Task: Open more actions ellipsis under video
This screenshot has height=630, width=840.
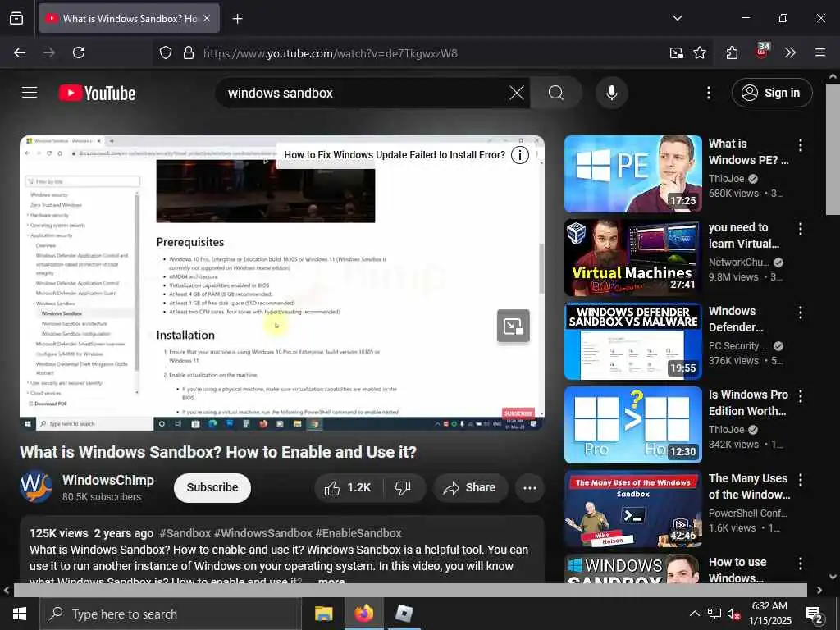Action: point(529,487)
